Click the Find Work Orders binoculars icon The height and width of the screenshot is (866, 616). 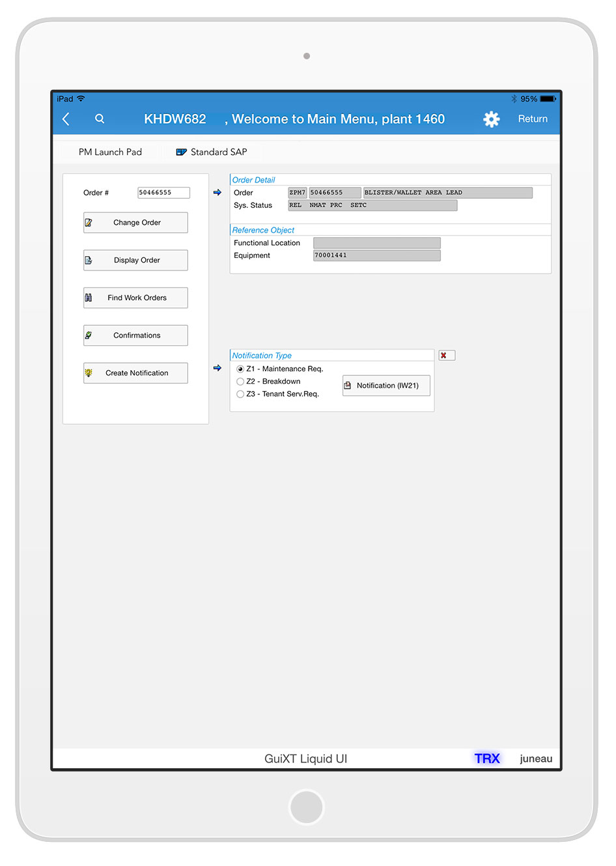pyautogui.click(x=89, y=298)
